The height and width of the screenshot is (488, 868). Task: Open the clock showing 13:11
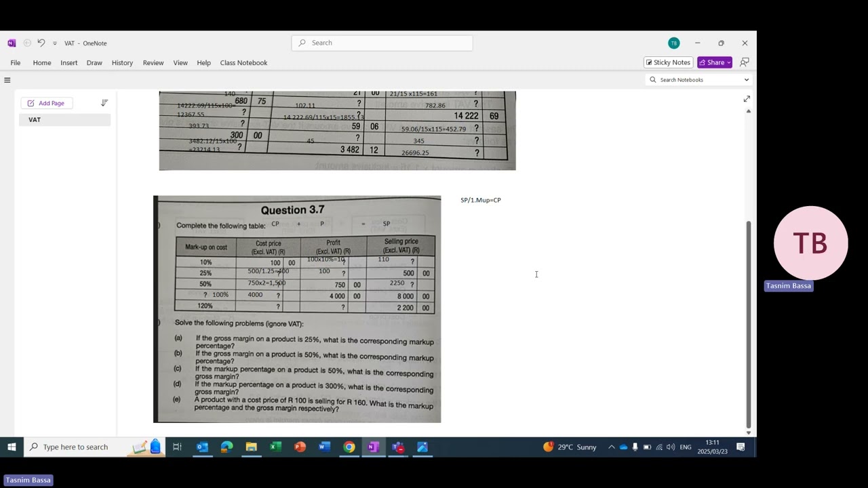[712, 447]
